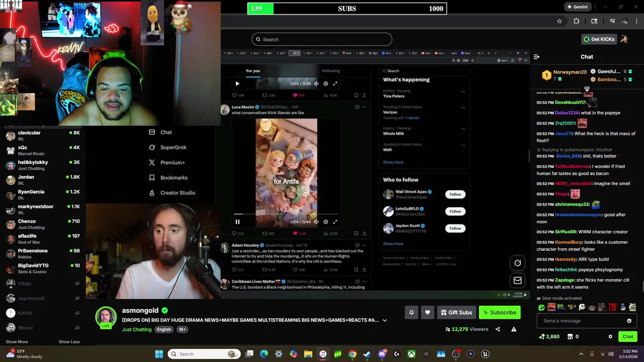This screenshot has height=362, width=644.
Task: Open Chat in the X sidebar menu
Action: pos(160,132)
